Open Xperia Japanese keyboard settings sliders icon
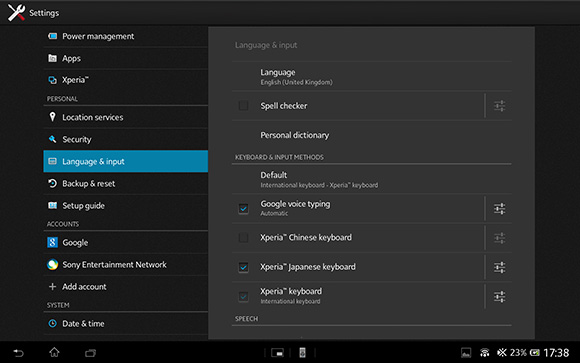Screen dimensions: 580x363 499,267
